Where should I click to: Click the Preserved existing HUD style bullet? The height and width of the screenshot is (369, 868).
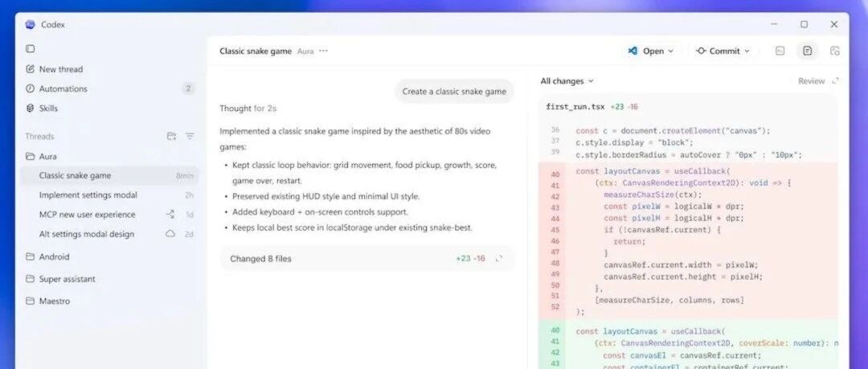326,196
